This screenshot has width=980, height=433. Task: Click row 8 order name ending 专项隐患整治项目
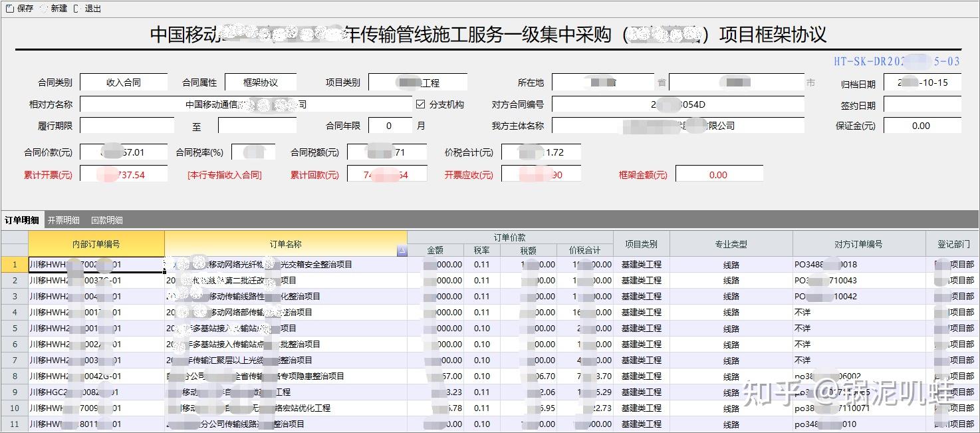click(286, 376)
